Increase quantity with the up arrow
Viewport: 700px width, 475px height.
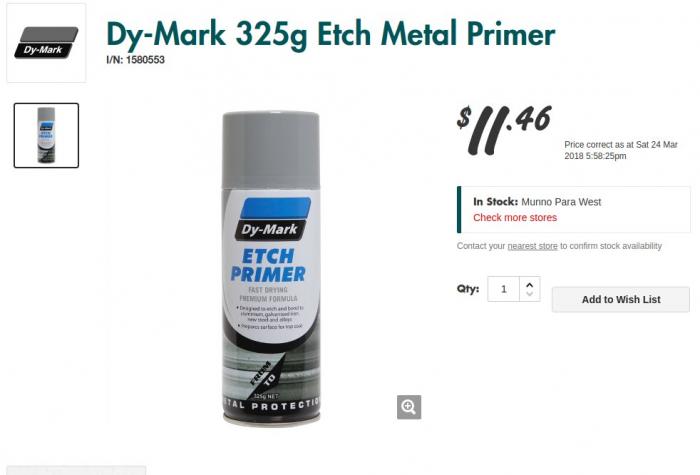[x=529, y=285]
